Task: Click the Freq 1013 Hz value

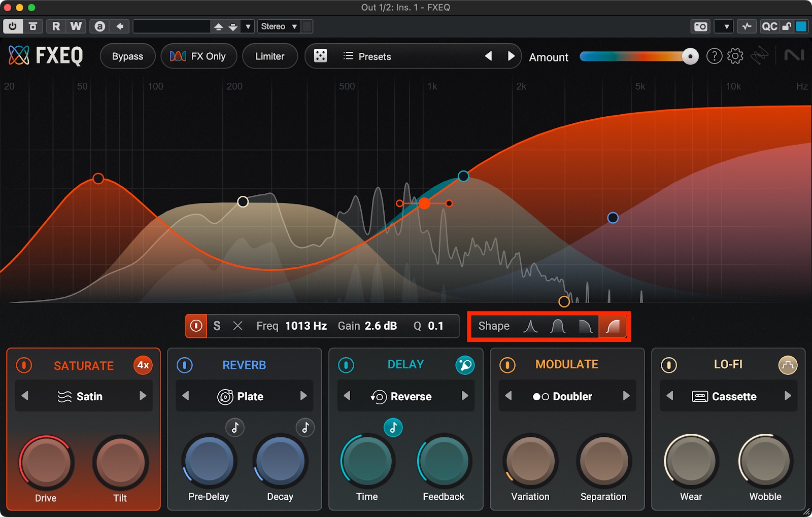Action: (306, 326)
